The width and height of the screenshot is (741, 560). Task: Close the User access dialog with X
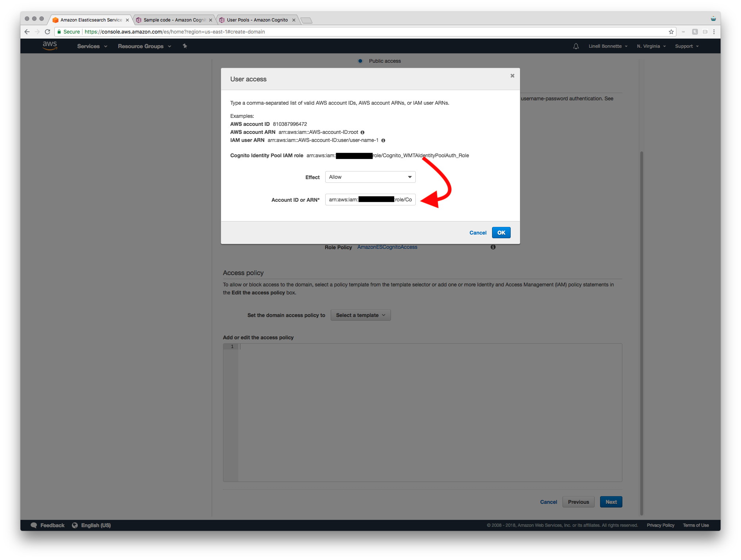pos(512,76)
